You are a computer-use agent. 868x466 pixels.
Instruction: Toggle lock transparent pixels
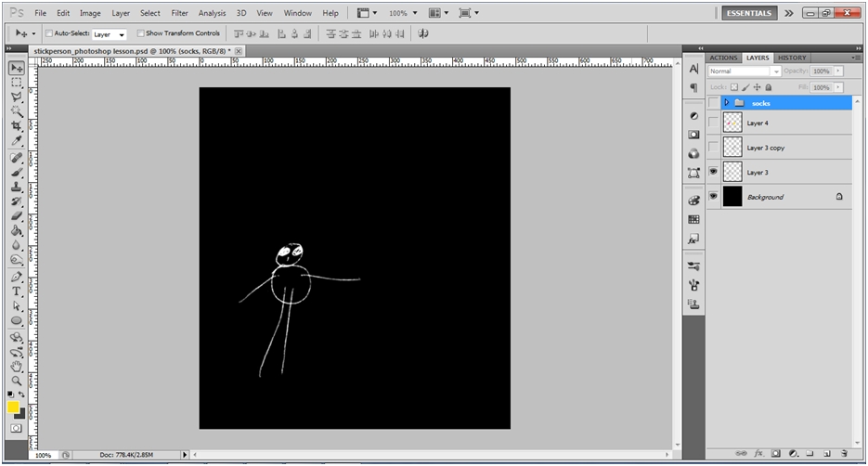[x=734, y=87]
